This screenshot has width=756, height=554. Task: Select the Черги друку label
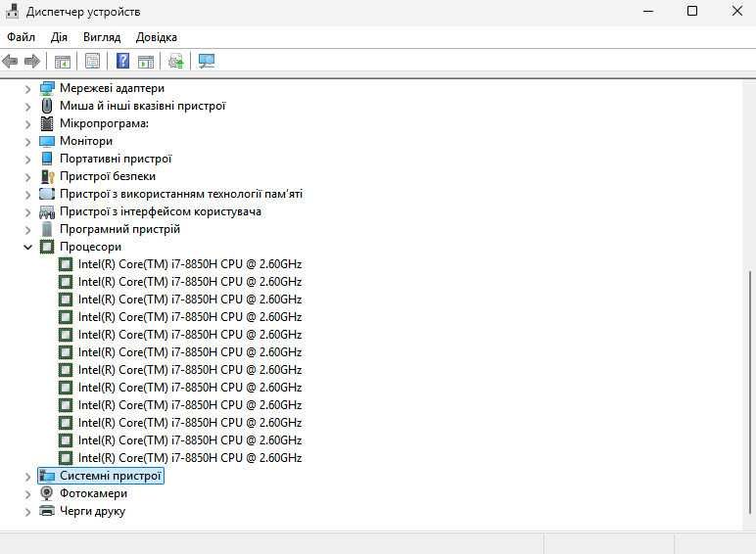pos(93,511)
